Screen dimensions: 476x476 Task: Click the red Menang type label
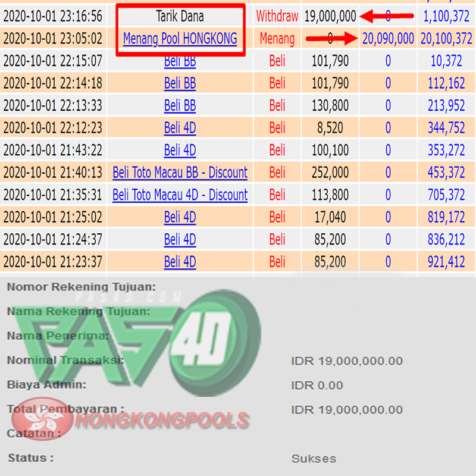point(277,39)
